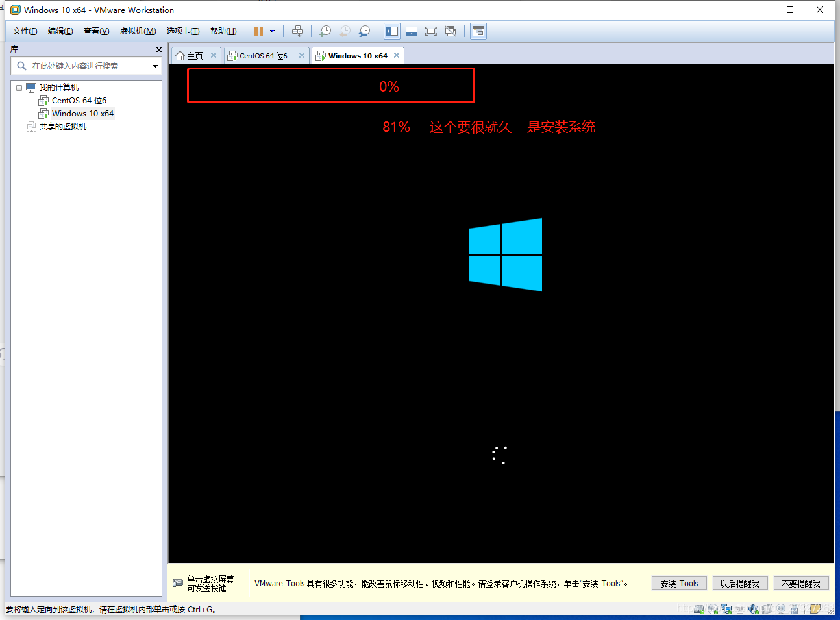This screenshot has height=620, width=840.
Task: Click the 以后提醒我 button
Action: pyautogui.click(x=740, y=584)
